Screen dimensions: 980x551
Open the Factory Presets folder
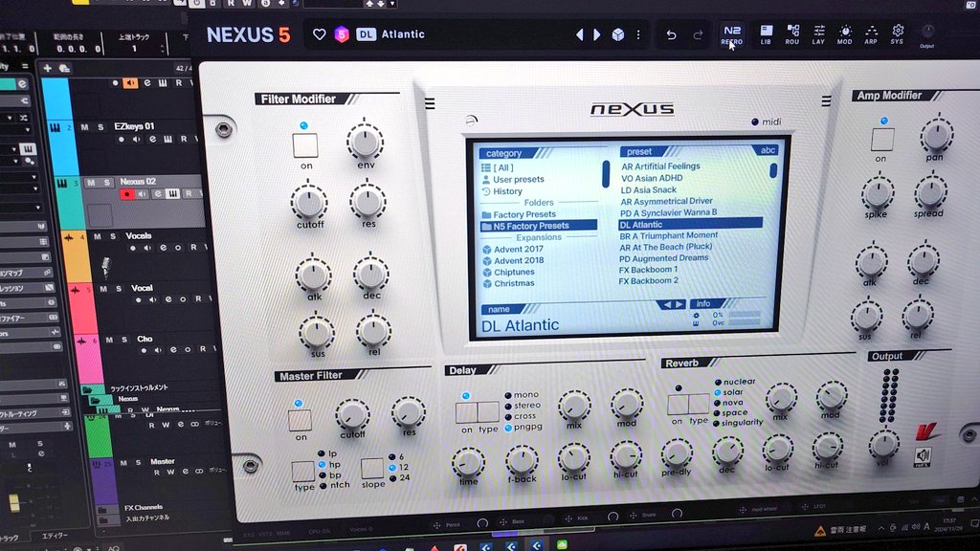(519, 214)
